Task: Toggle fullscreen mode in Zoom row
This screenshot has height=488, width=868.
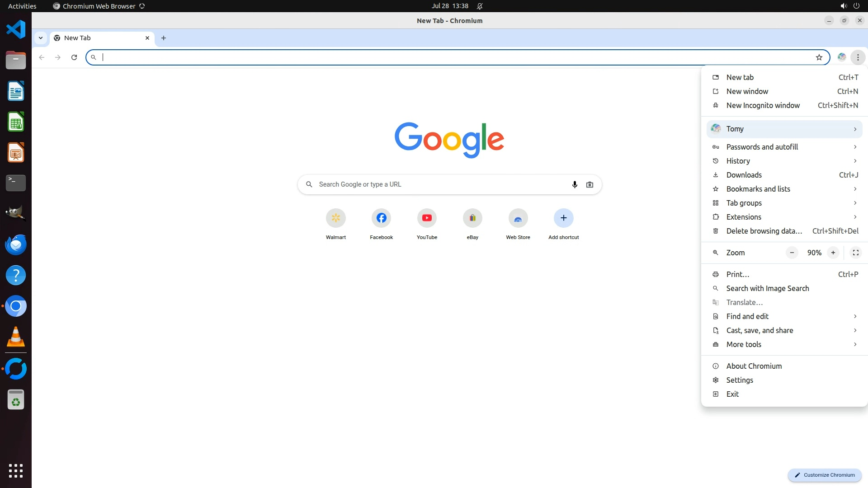Action: (855, 253)
